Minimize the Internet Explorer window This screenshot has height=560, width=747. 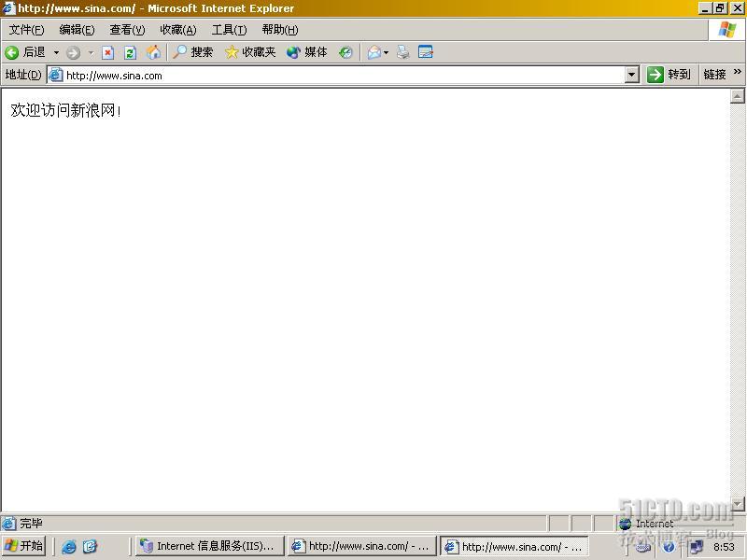705,8
